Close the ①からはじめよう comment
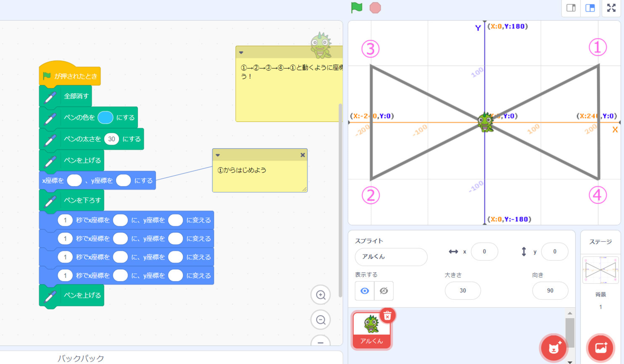 pyautogui.click(x=303, y=155)
